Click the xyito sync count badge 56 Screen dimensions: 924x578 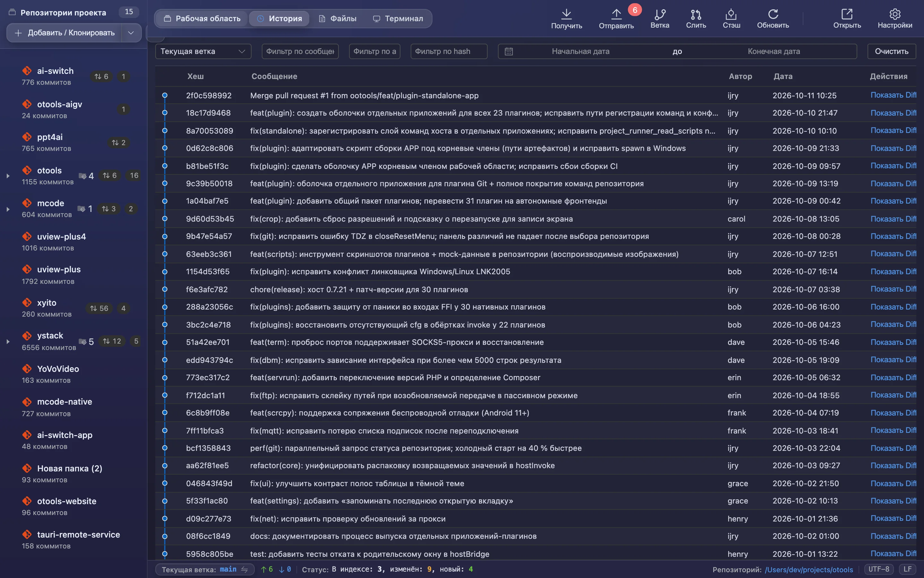click(x=99, y=308)
